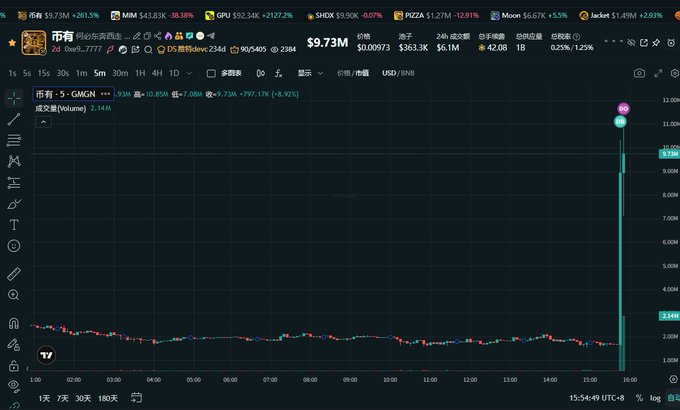Select the crosshair cursor tool

coord(14,99)
